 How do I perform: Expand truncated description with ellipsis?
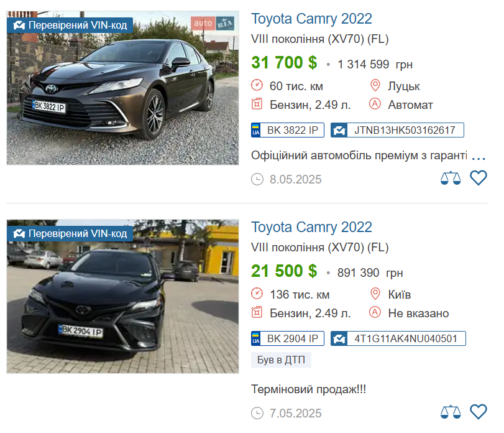pyautogui.click(x=478, y=156)
